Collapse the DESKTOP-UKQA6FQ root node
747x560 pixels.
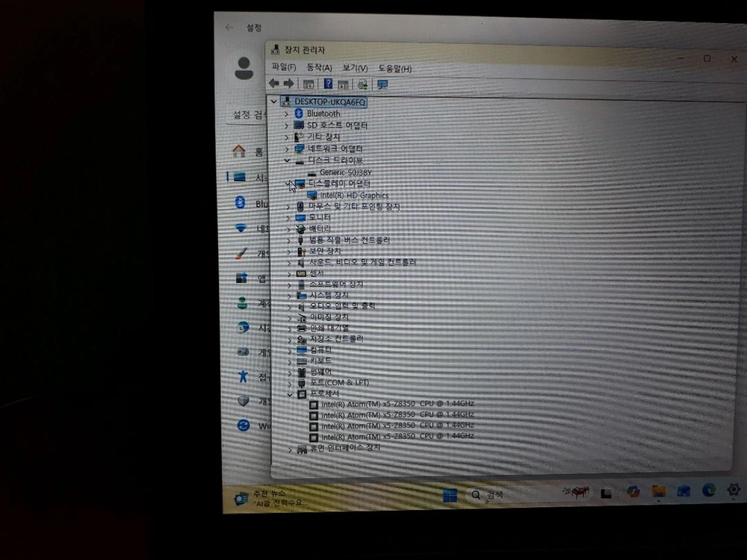click(x=273, y=102)
